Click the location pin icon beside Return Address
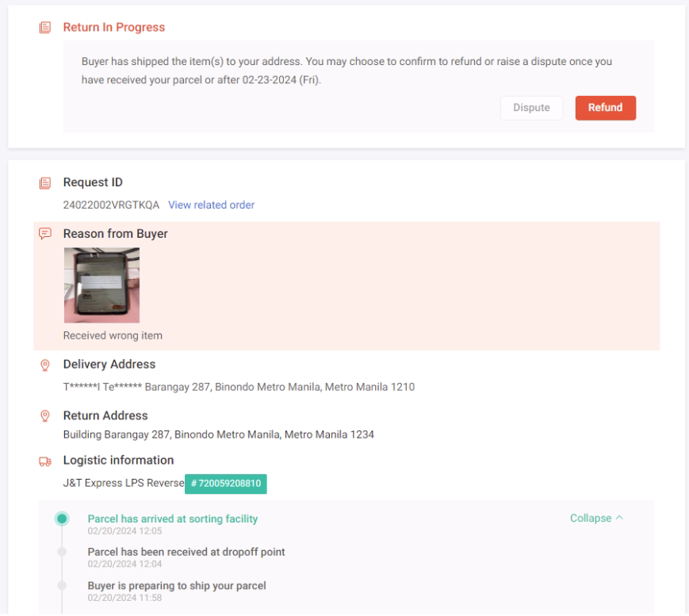The image size is (689, 616). (45, 415)
